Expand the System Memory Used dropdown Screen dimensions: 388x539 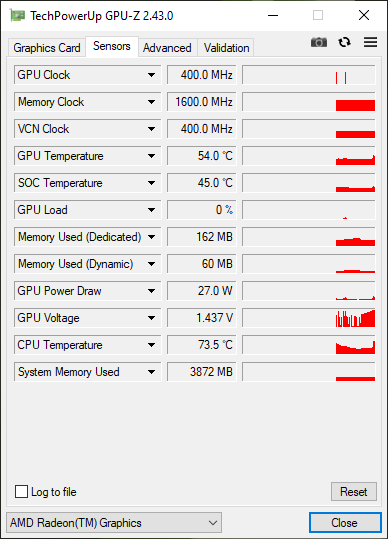point(151,372)
